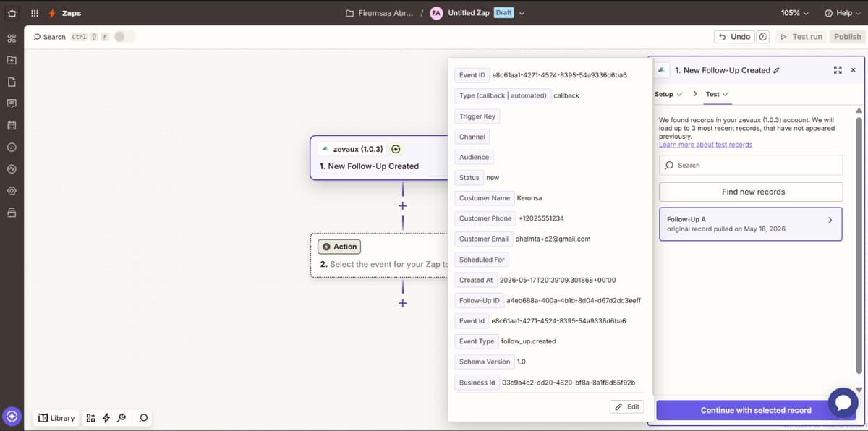Click the Undo button
Image resolution: width=868 pixels, height=431 pixels.
pyautogui.click(x=734, y=37)
